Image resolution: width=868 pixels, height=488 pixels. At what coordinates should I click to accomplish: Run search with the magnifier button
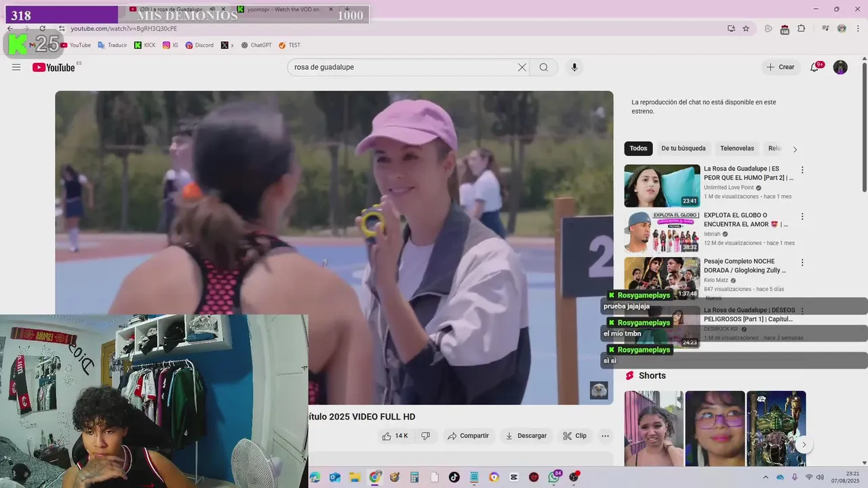[x=544, y=67]
